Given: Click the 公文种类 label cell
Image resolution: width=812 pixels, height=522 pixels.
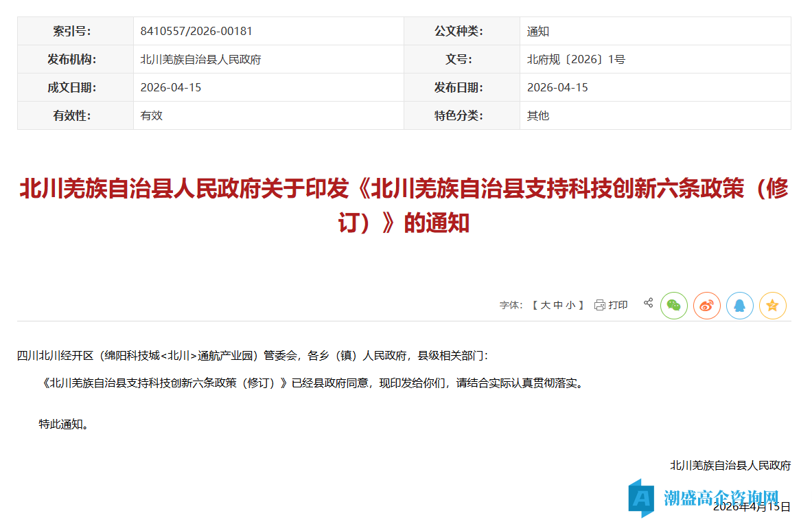Looking at the screenshot, I should 462,31.
